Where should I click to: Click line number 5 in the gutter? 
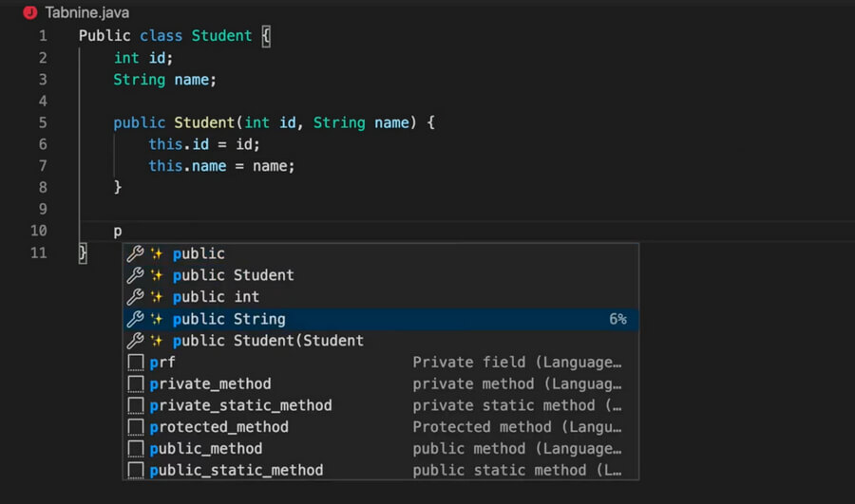point(43,122)
